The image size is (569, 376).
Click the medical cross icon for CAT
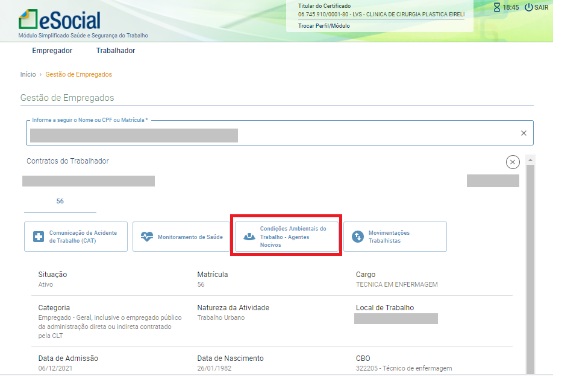point(38,237)
